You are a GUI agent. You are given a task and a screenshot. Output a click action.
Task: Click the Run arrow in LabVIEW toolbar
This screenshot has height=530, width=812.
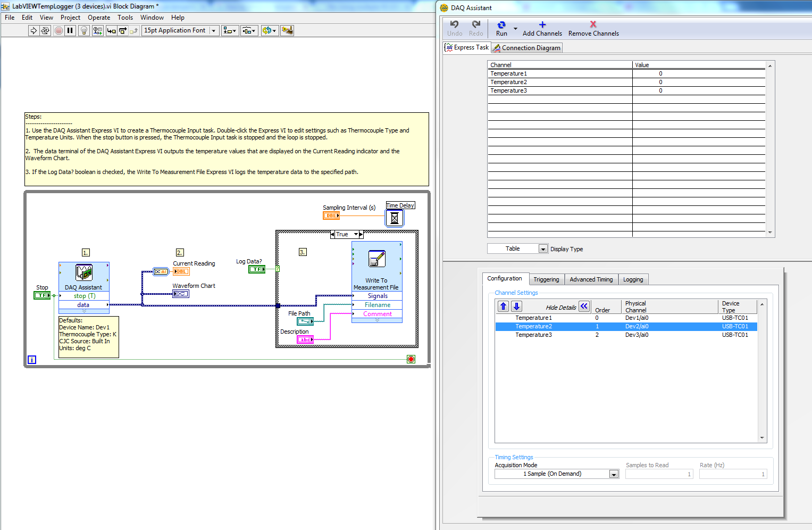click(x=34, y=30)
